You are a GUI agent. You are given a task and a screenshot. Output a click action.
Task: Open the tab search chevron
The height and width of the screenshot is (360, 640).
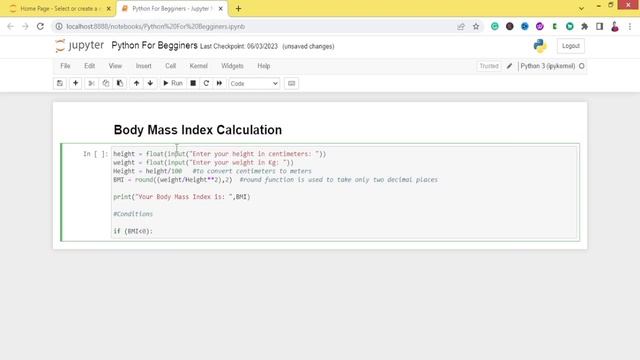click(x=581, y=9)
